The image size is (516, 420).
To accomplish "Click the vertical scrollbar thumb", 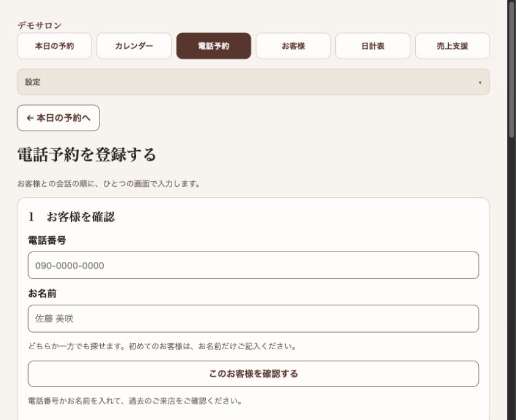I will (x=511, y=69).
